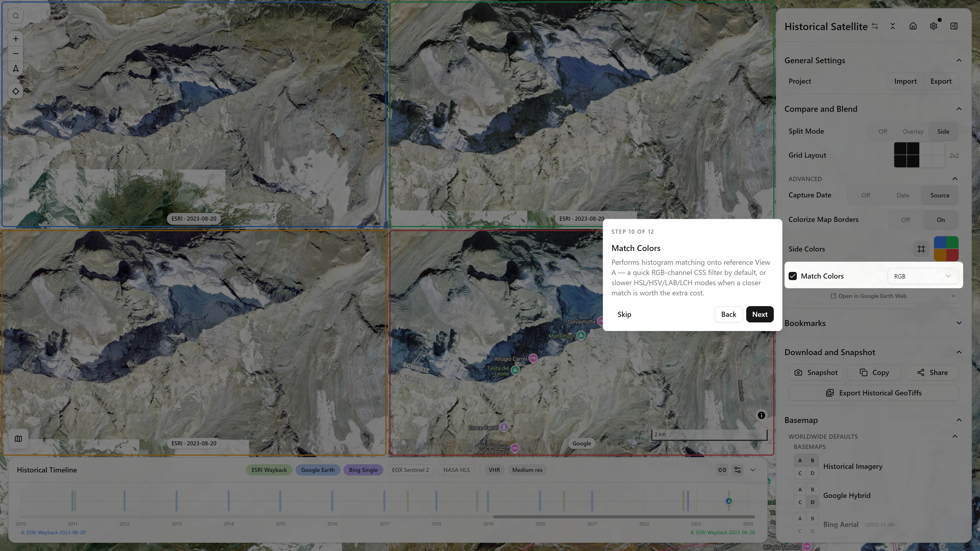Click the timeline horizontal scrollbar

tap(624, 517)
